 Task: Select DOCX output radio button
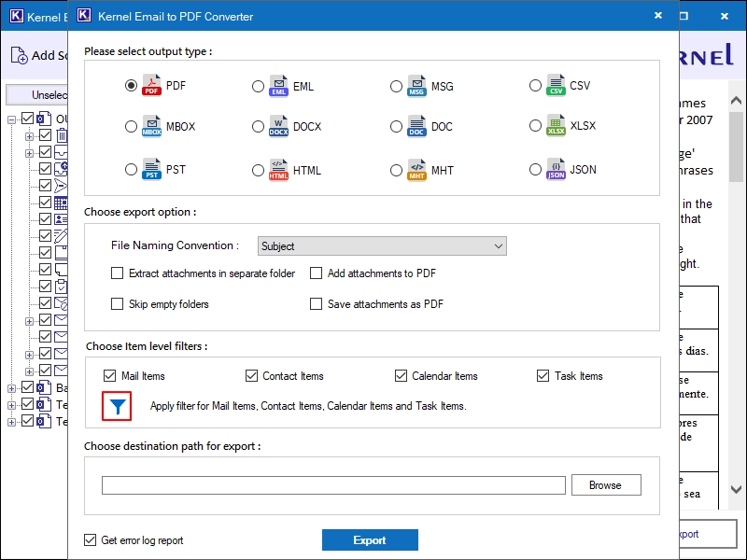pos(258,127)
